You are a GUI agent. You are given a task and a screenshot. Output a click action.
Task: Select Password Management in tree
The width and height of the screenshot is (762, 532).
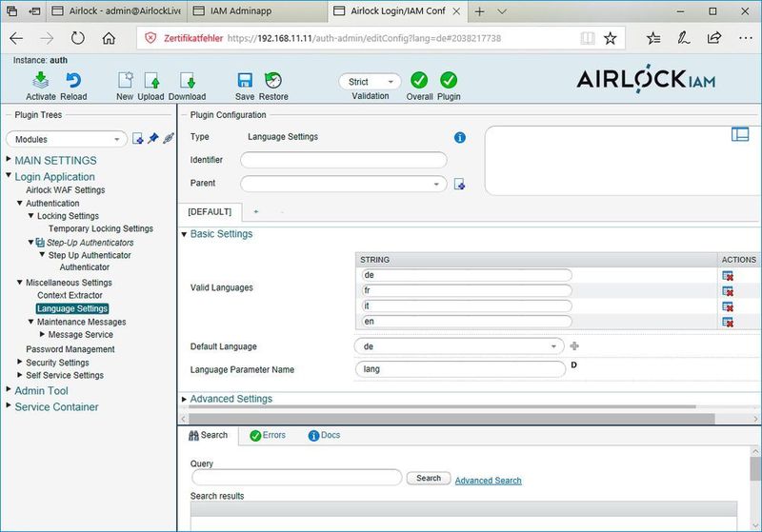(70, 349)
